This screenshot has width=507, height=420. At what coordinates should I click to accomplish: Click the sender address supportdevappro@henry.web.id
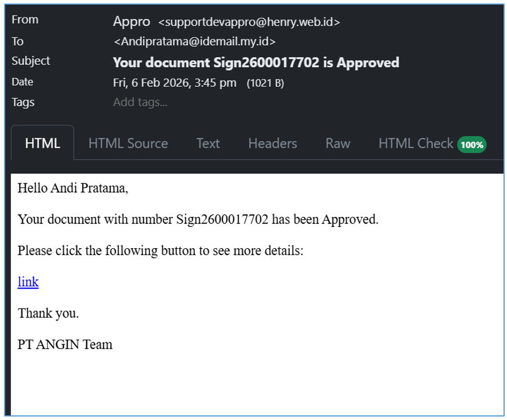(x=249, y=23)
